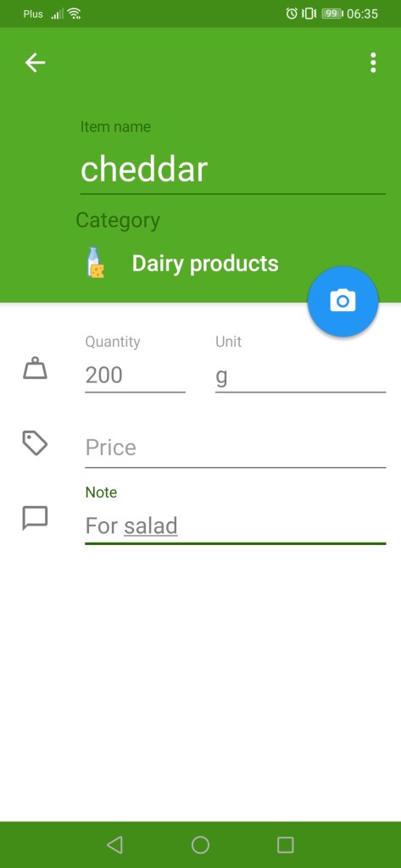Edit the Quantity field showing 200
Viewport: 401px width, 868px height.
coord(135,376)
